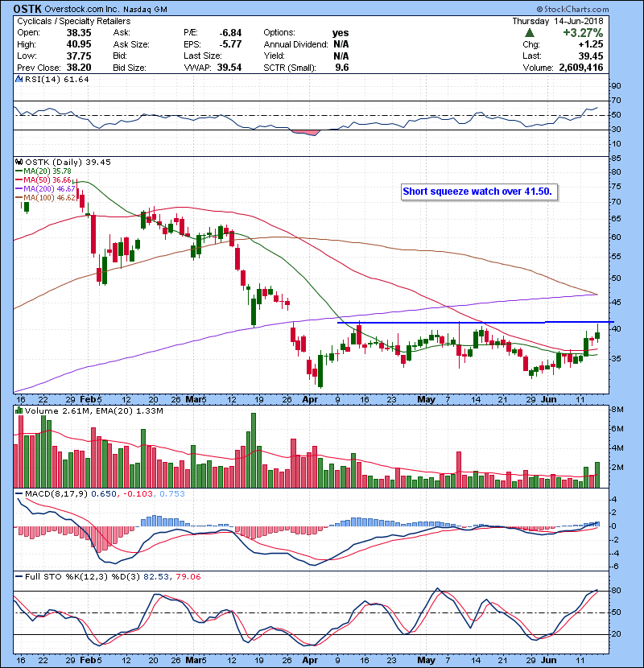Image resolution: width=644 pixels, height=668 pixels.
Task: Select the stochastic %K value 82.53
Action: pyautogui.click(x=156, y=576)
